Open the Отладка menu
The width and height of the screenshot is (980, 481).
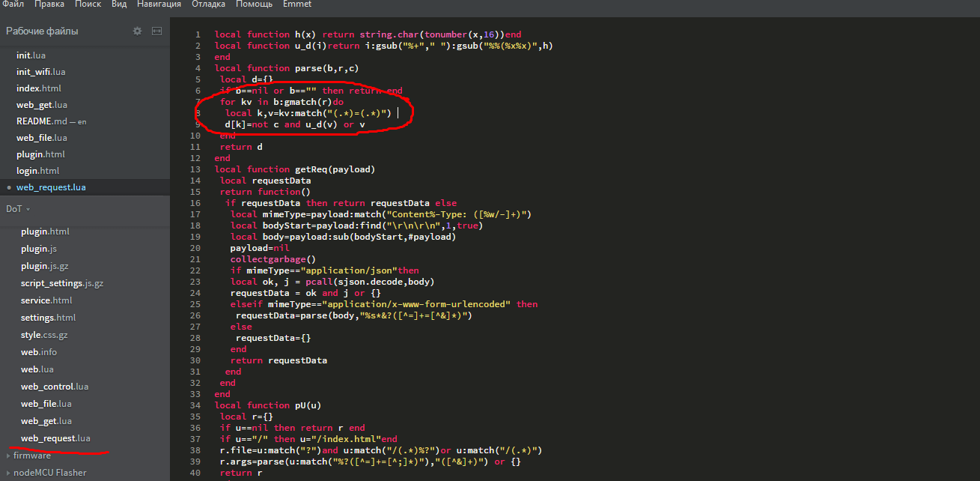click(208, 4)
